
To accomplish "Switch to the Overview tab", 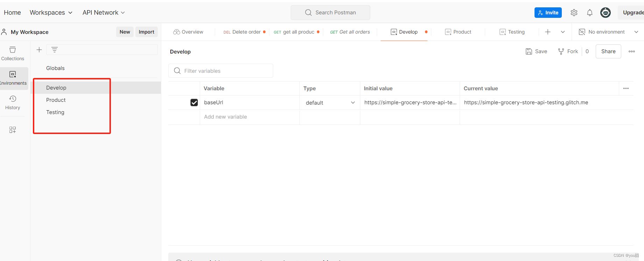I will tap(188, 32).
